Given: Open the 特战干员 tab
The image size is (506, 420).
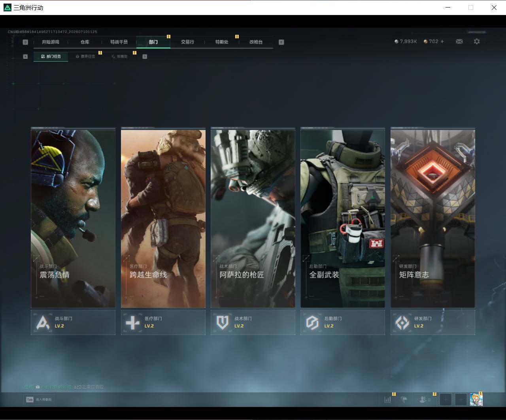Looking at the screenshot, I should click(x=119, y=42).
